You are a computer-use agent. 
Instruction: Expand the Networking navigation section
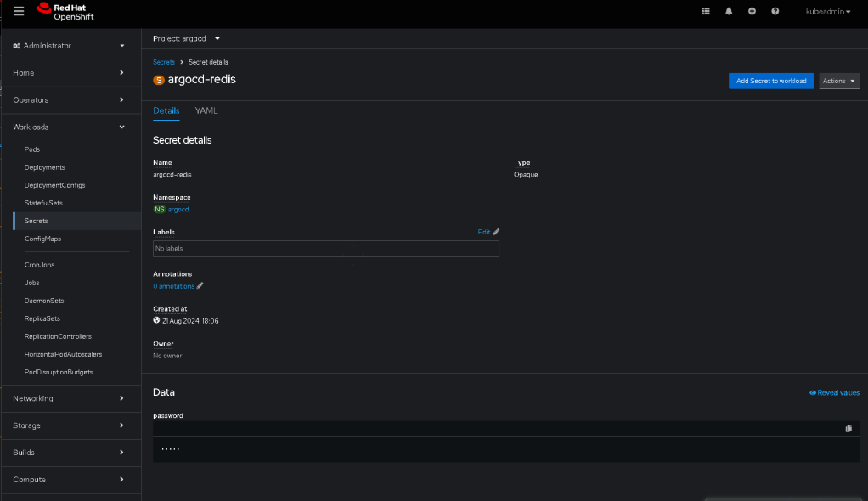(x=69, y=398)
